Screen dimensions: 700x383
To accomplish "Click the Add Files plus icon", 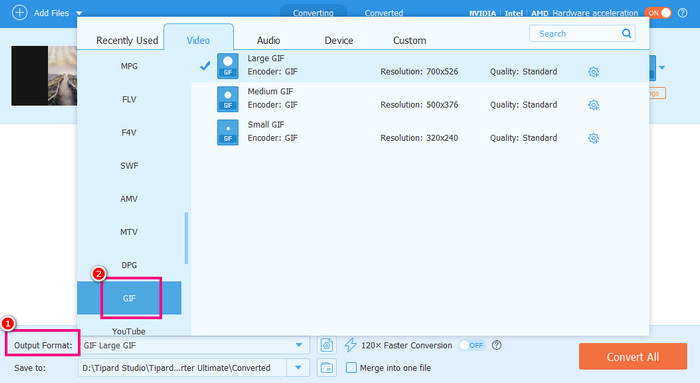I will pos(19,12).
